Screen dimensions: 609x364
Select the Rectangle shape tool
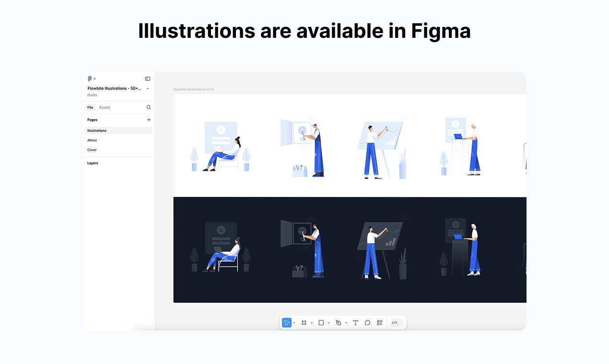coord(321,323)
